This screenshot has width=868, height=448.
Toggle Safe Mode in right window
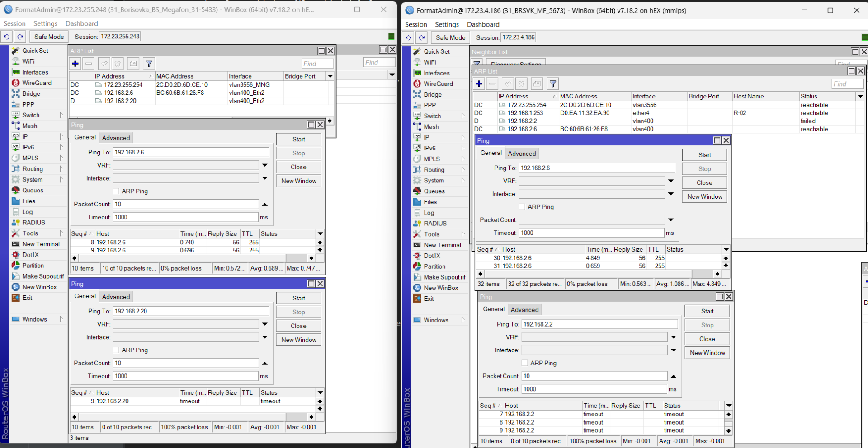click(450, 37)
